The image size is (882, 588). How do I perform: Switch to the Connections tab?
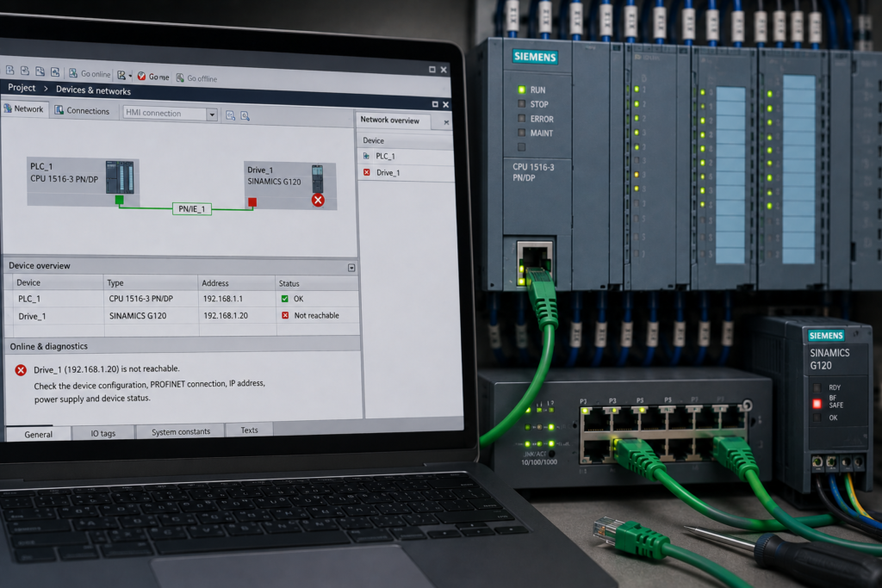click(x=82, y=110)
